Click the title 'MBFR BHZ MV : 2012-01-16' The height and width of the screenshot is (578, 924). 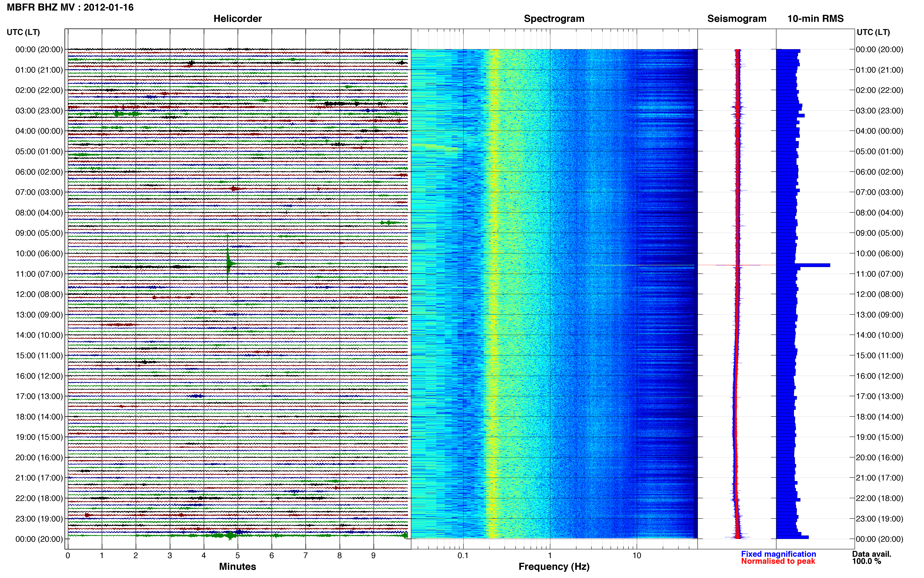click(70, 7)
